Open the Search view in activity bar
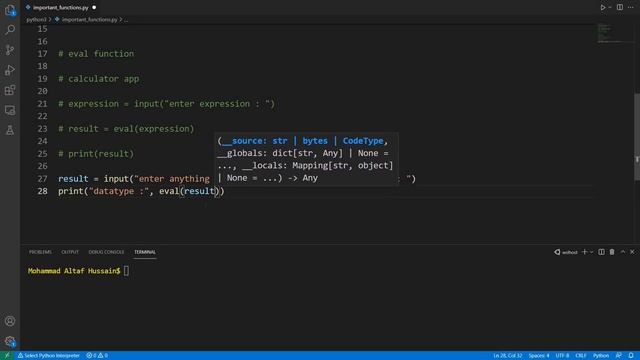The image size is (640, 360). [10, 29]
